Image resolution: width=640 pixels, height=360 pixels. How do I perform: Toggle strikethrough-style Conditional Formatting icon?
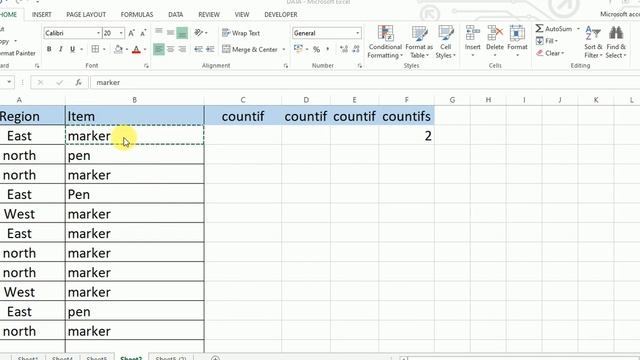click(x=385, y=33)
